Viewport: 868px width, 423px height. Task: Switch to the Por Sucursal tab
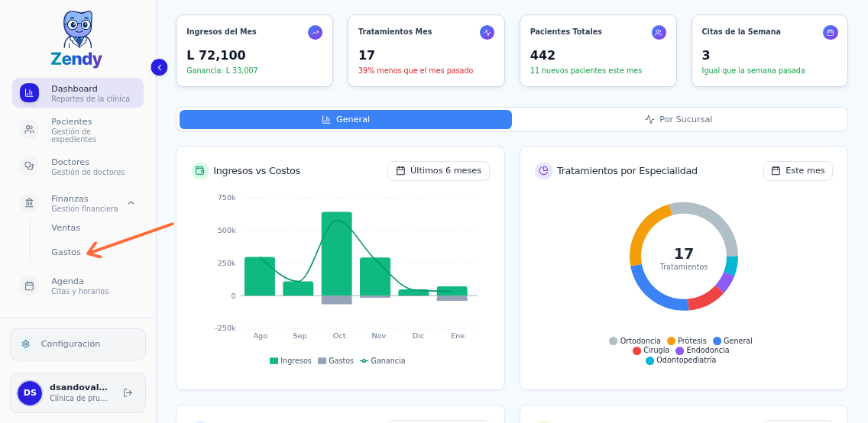679,119
